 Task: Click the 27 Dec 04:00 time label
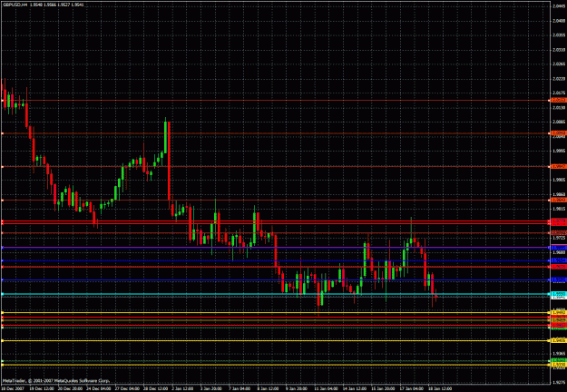tap(127, 388)
